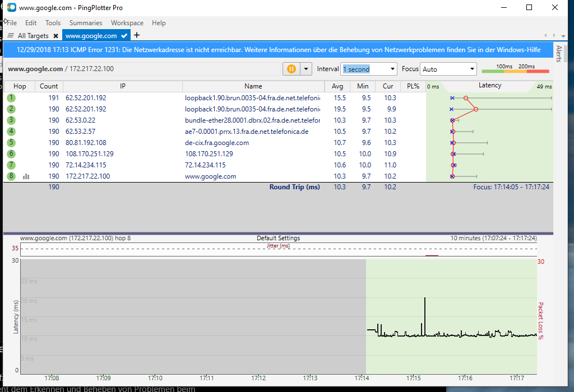Viewport: 574px width, 392px height.
Task: Click the checkmark on www.google.com tab
Action: (x=124, y=35)
